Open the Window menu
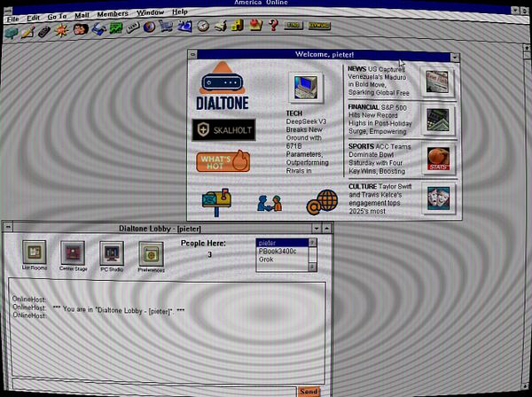Viewport: 532px width, 397px height. coord(150,12)
